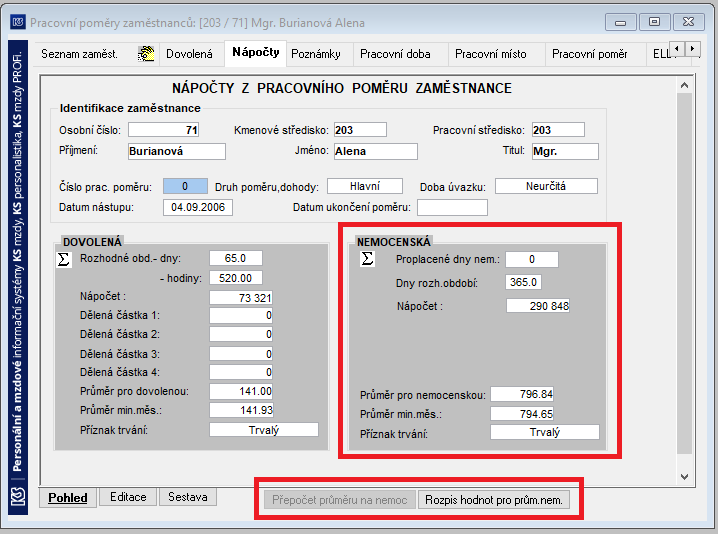Open the Pracovní místo tab
The width and height of the screenshot is (718, 534).
tap(491, 54)
